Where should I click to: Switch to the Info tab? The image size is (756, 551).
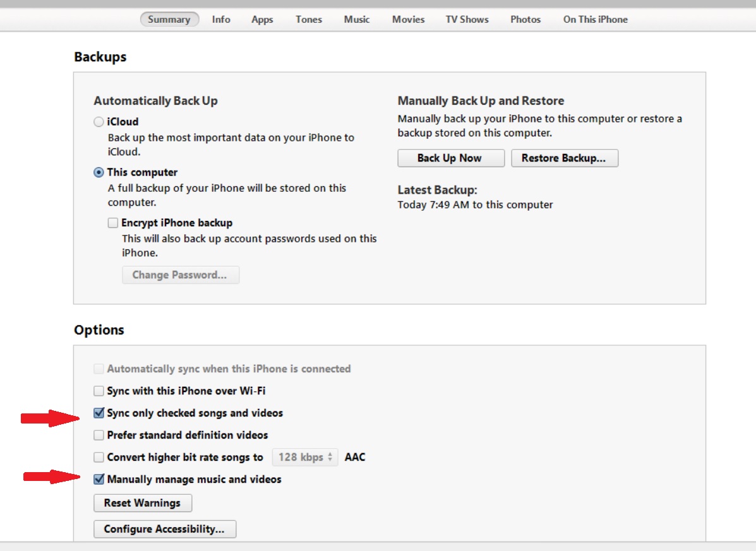(221, 19)
